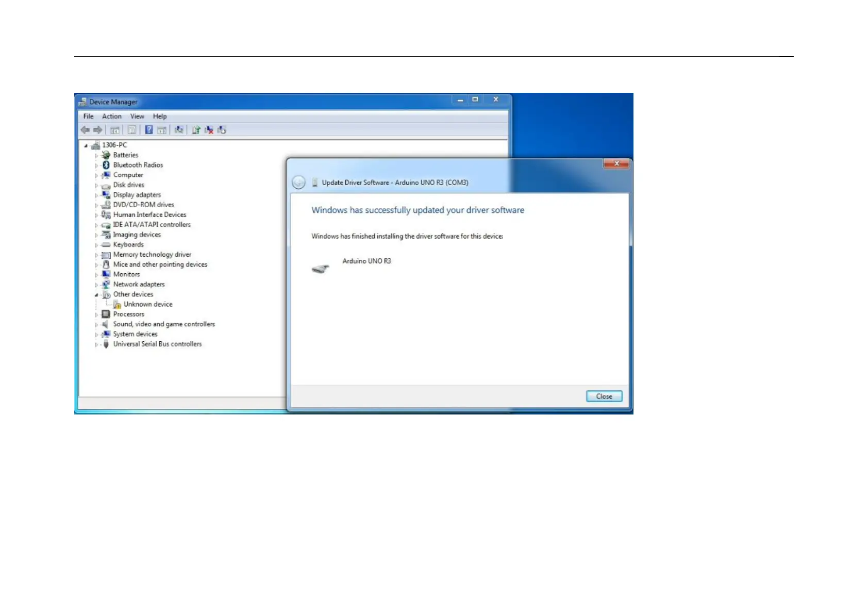Select the "Imaging devices" category label
868x614 pixels.
coord(137,235)
